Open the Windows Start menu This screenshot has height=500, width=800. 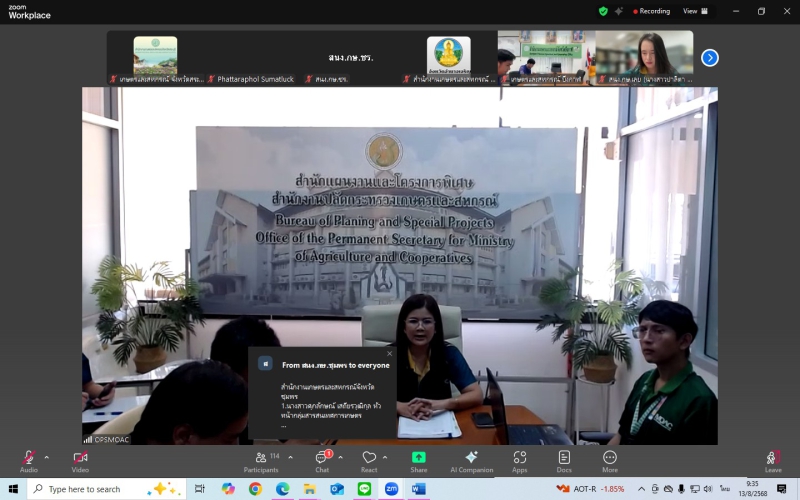point(13,489)
